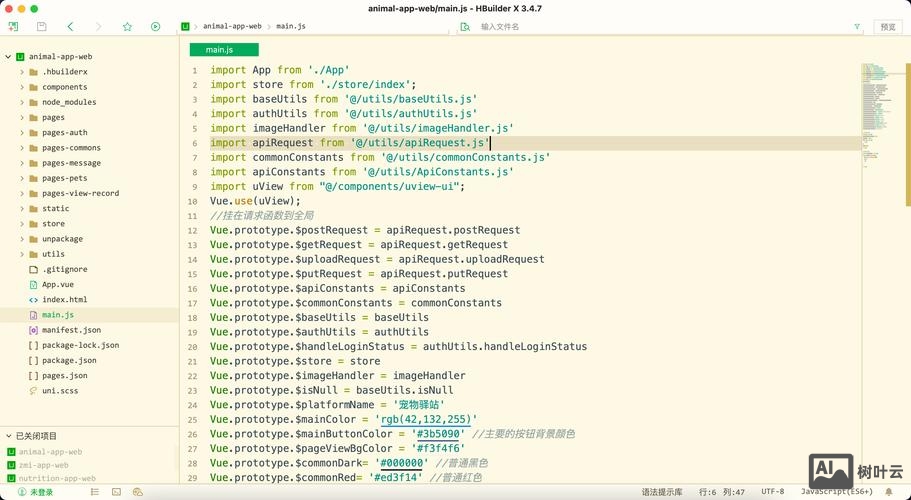Go back with the left arrow icon

pos(70,27)
